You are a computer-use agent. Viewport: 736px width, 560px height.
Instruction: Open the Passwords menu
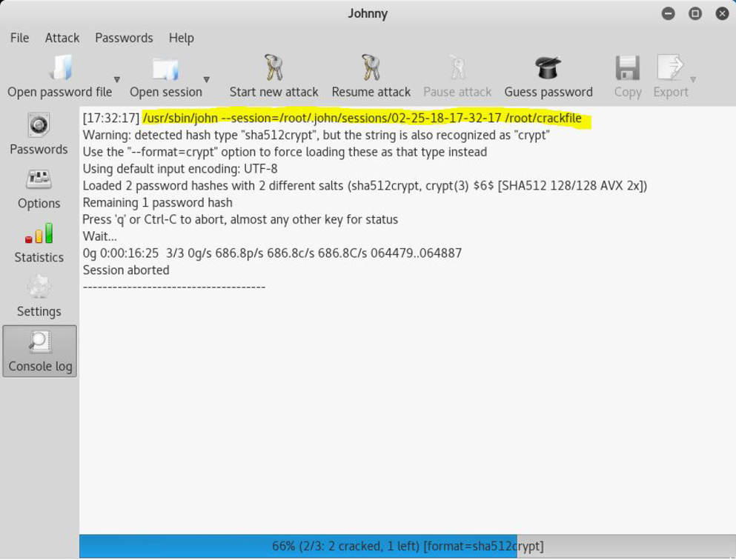[x=124, y=38]
